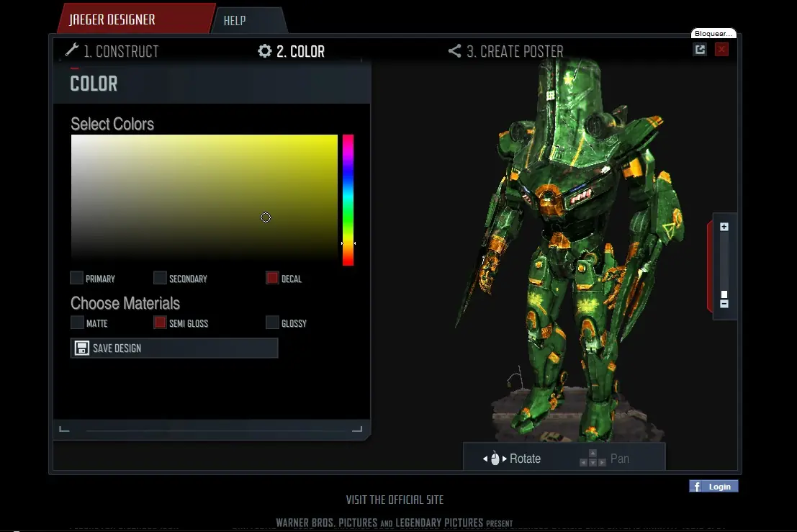Enable the Primary color checkbox
This screenshot has width=797, height=532.
[77, 277]
